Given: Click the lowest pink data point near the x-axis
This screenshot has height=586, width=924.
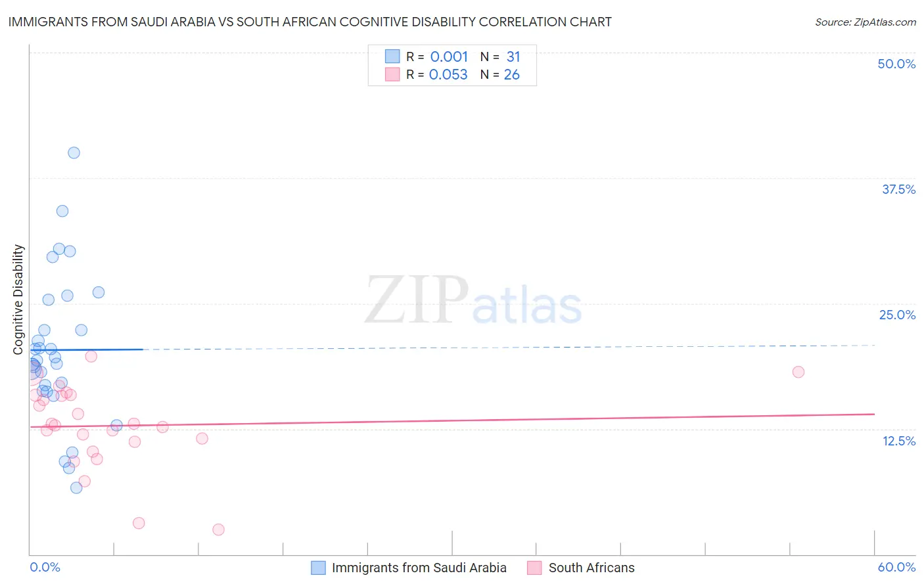Looking at the screenshot, I should tap(219, 530).
